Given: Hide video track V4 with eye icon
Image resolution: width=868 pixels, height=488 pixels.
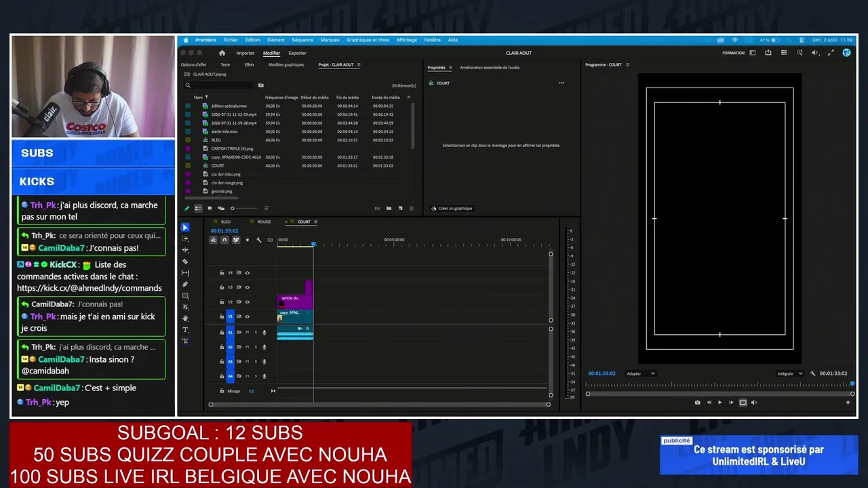Looking at the screenshot, I should tap(247, 272).
